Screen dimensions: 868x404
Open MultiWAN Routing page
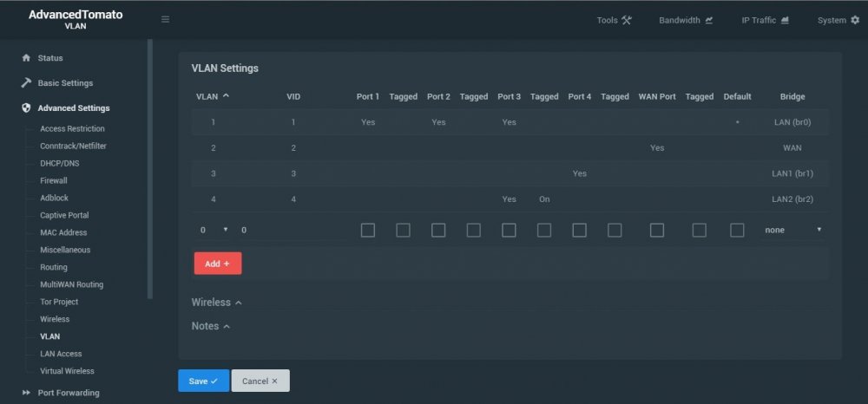(71, 284)
